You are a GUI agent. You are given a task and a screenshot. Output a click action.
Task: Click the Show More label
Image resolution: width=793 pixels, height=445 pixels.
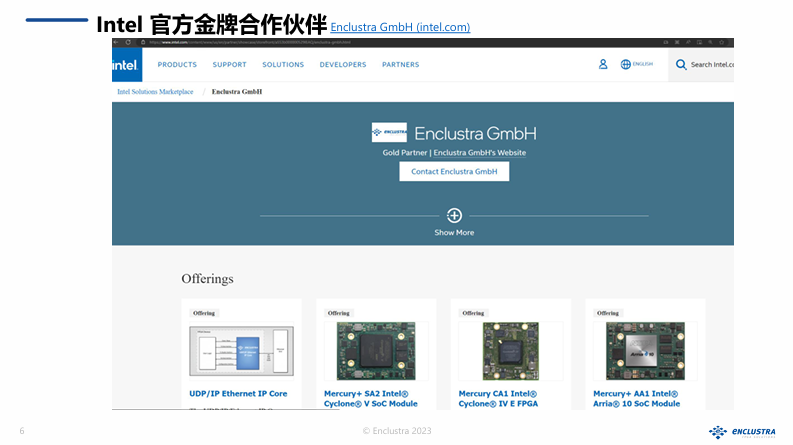(x=454, y=233)
